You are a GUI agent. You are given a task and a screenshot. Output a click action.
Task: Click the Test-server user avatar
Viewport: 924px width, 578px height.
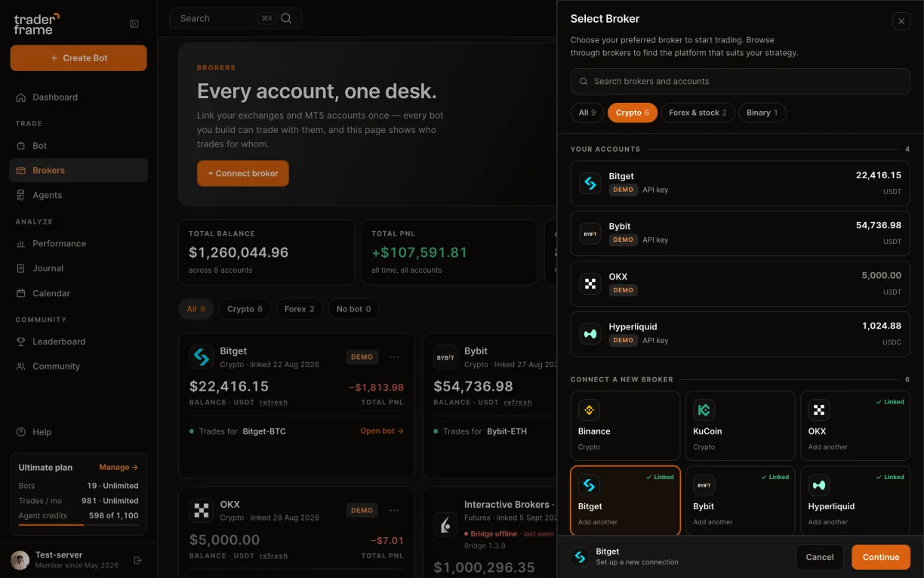(20, 560)
